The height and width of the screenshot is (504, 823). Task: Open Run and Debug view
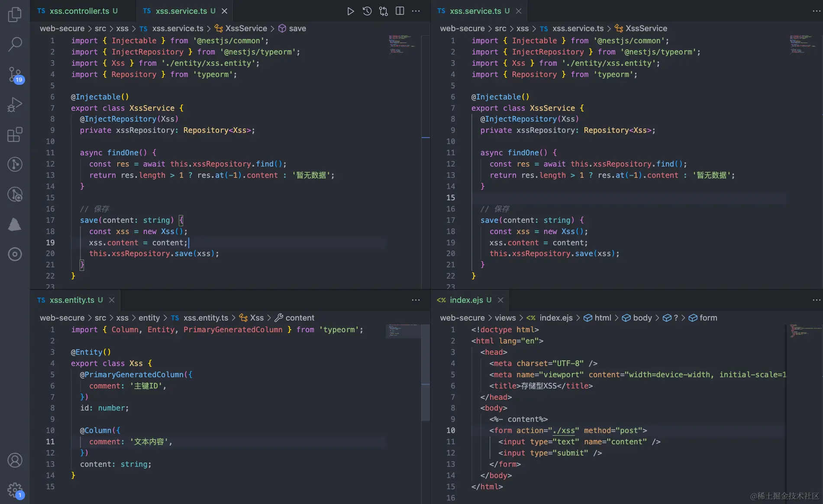click(x=15, y=105)
